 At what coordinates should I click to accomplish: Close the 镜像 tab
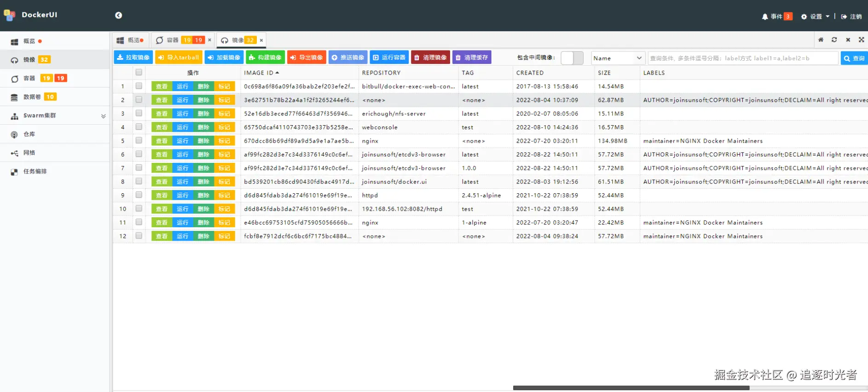coord(261,40)
